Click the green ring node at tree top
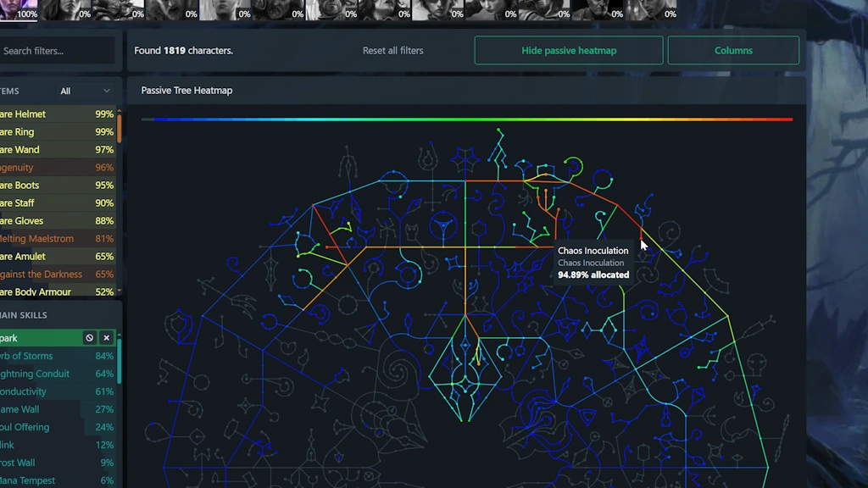Image resolution: width=868 pixels, height=488 pixels. coord(573,166)
